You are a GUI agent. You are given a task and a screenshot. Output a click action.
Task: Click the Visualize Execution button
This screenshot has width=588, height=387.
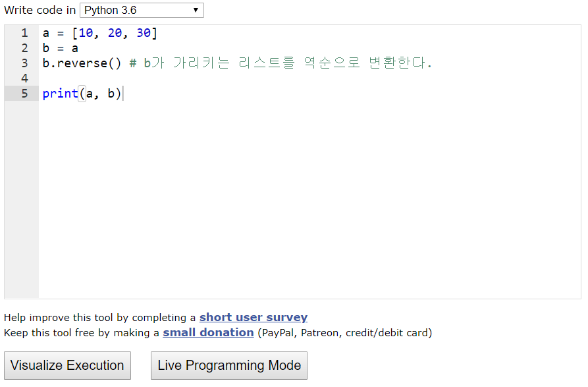click(67, 365)
